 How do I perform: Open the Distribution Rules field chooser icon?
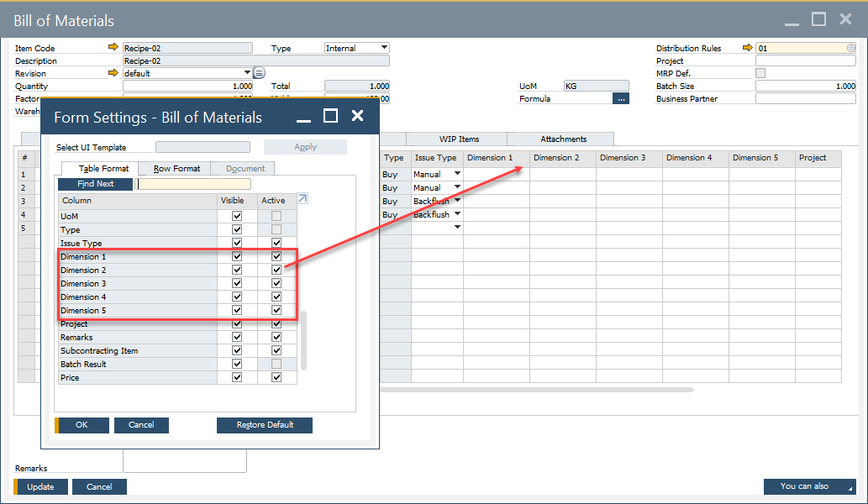coord(851,48)
